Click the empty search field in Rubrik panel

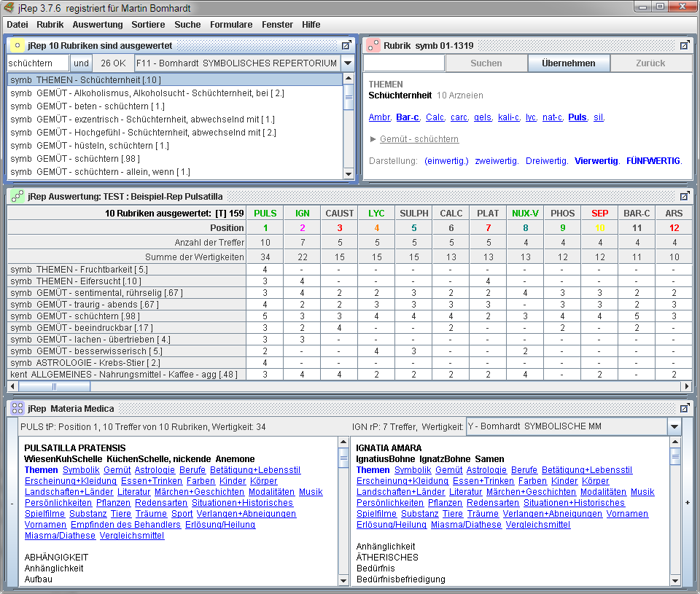(404, 63)
